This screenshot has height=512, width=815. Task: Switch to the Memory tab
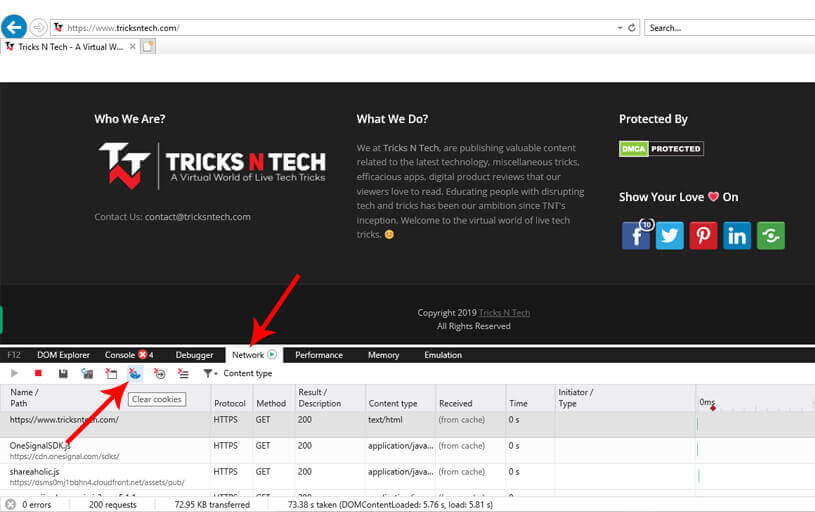384,355
